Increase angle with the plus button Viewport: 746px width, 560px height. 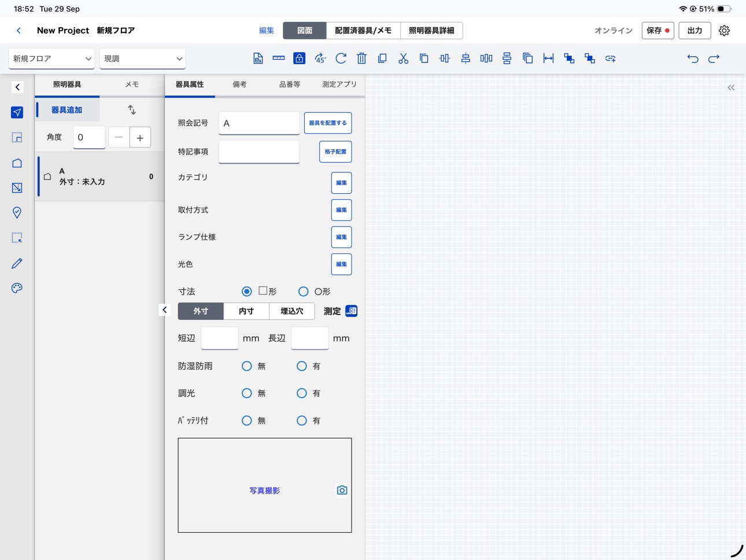(140, 138)
